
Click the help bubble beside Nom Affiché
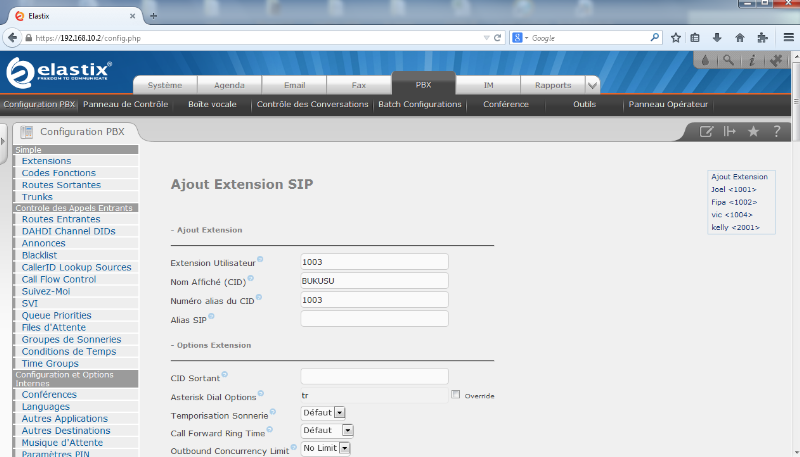coord(251,278)
